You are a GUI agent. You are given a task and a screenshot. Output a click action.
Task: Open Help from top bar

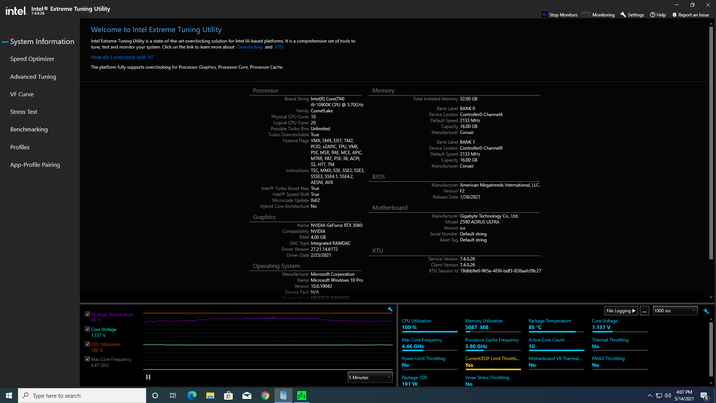[x=658, y=15]
